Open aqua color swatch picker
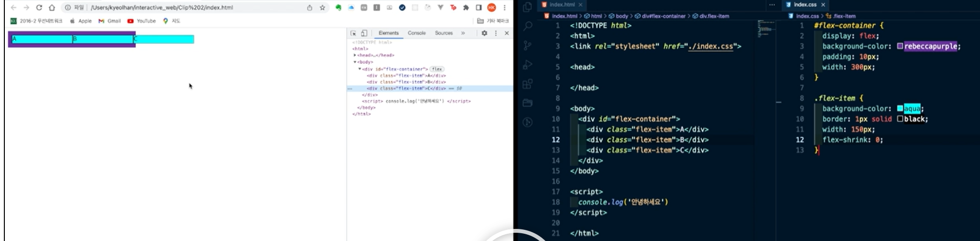Viewport: 980px width, 241px height. pyautogui.click(x=900, y=108)
